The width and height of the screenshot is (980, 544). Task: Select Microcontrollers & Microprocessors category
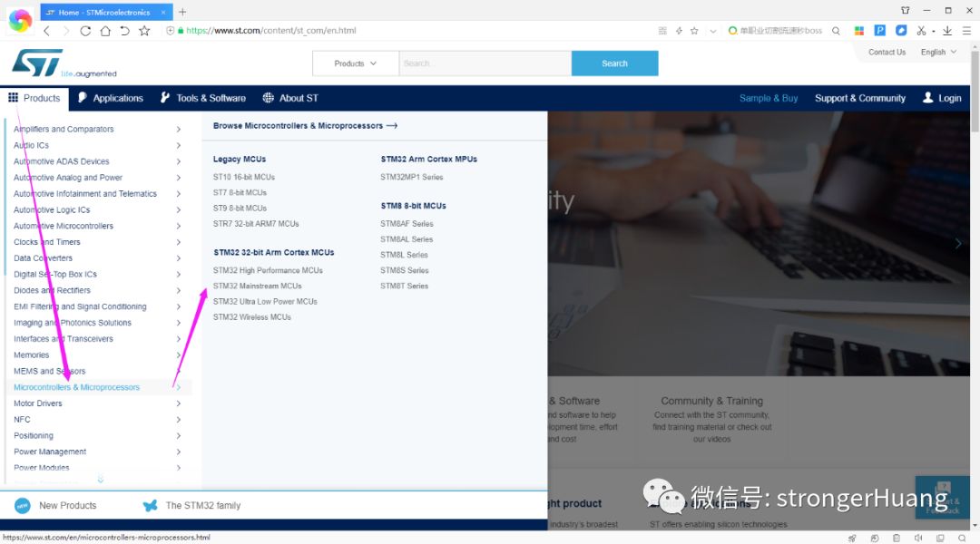tap(77, 387)
